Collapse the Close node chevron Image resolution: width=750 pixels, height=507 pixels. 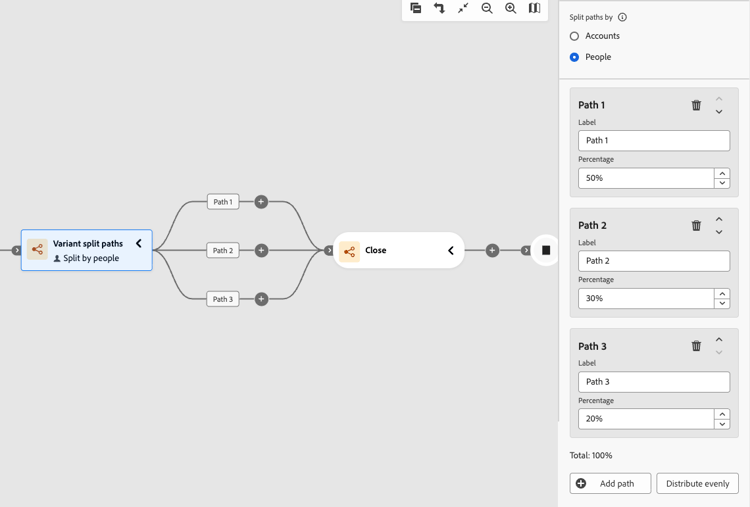(451, 250)
